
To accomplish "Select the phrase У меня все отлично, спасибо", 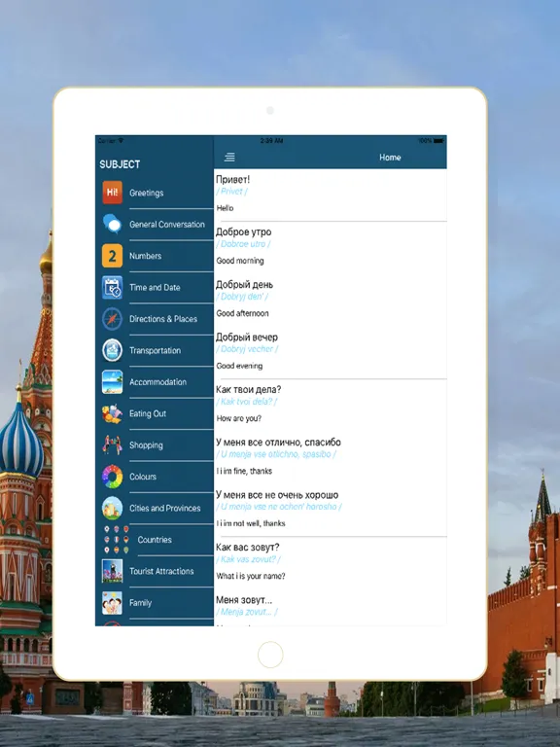I will tap(278, 443).
